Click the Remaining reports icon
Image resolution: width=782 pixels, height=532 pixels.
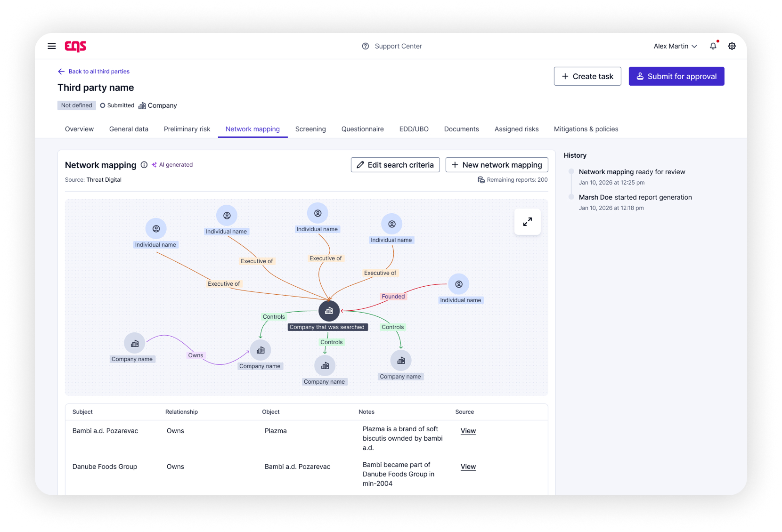481,180
